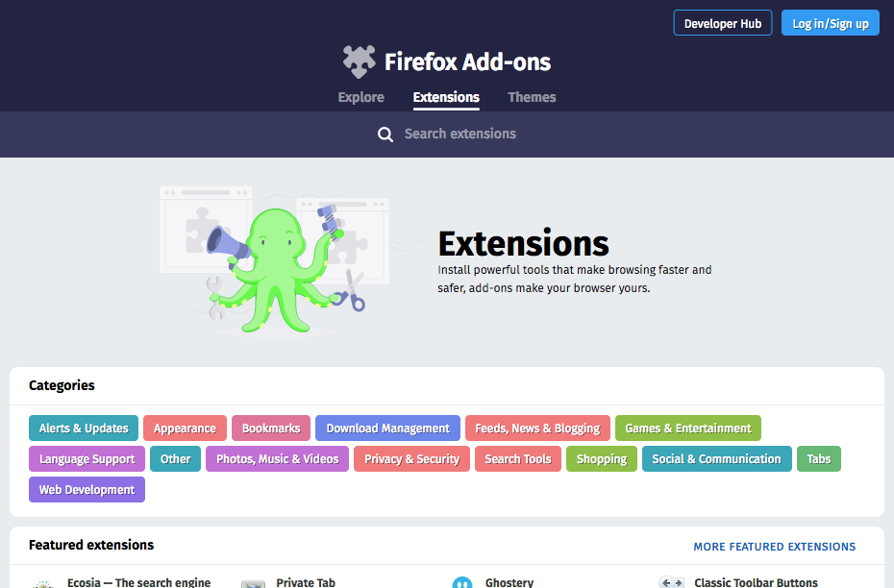Open the Ghostery extension title
Screen dimensions: 894x588
[x=509, y=582]
